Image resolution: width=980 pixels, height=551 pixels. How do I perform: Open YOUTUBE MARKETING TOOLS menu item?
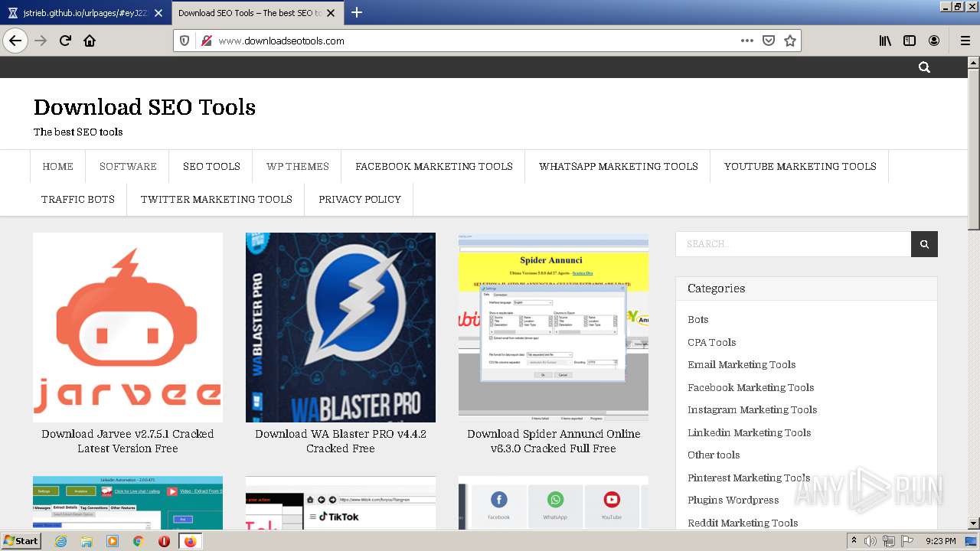(800, 166)
